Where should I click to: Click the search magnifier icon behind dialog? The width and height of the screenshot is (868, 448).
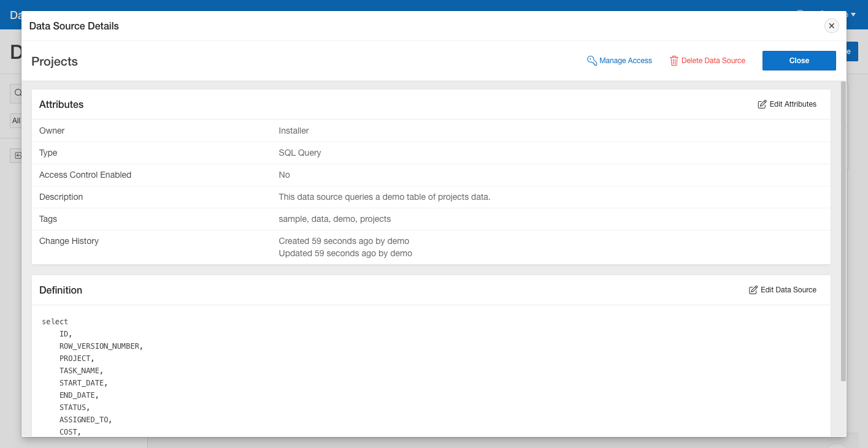[17, 93]
